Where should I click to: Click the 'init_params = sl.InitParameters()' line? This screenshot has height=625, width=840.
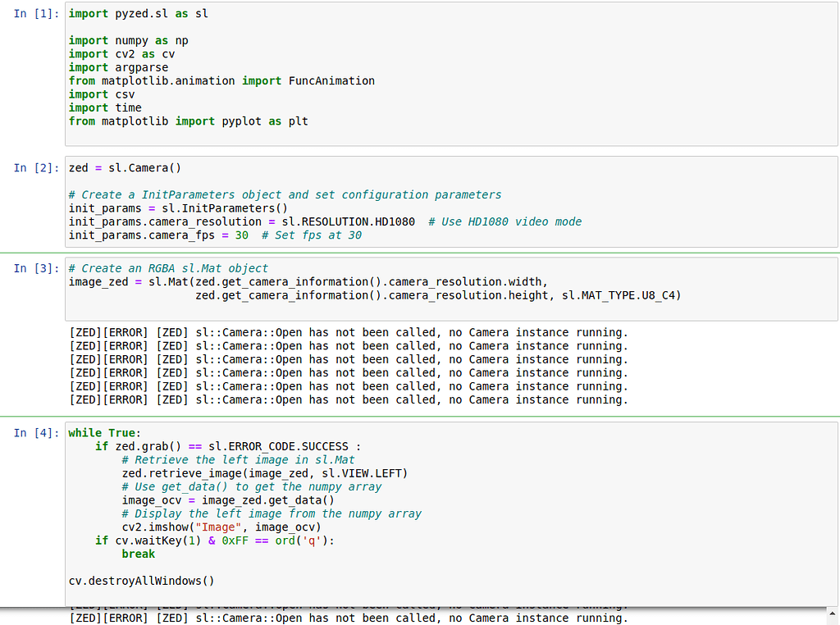[178, 208]
